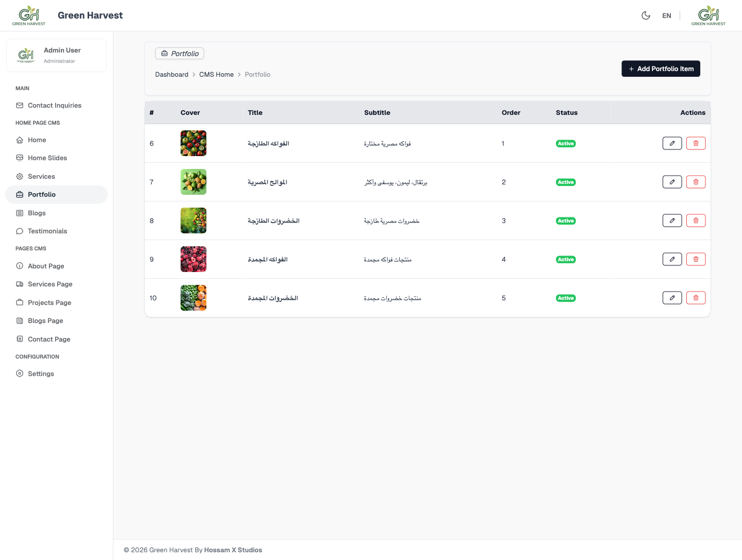Click Active status badge in row 7
This screenshot has width=742, height=560.
(x=566, y=182)
